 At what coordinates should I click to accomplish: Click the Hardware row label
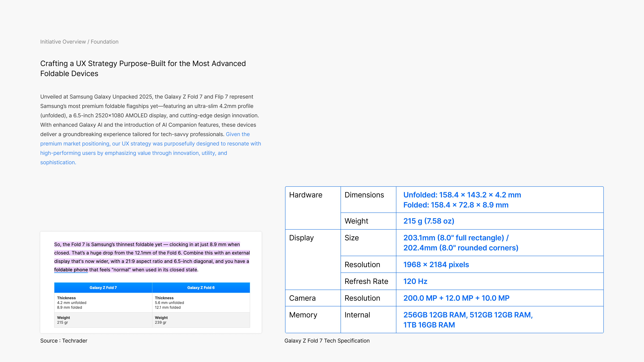[x=306, y=195]
